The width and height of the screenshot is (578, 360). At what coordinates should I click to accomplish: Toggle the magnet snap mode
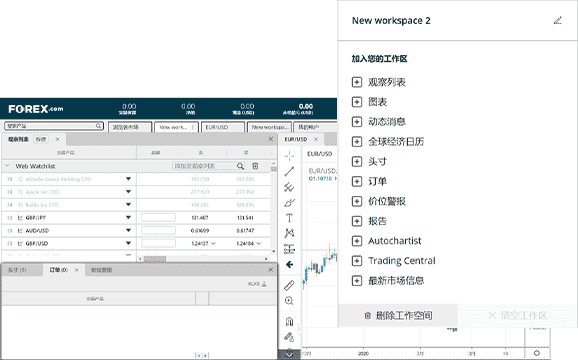pyautogui.click(x=289, y=321)
